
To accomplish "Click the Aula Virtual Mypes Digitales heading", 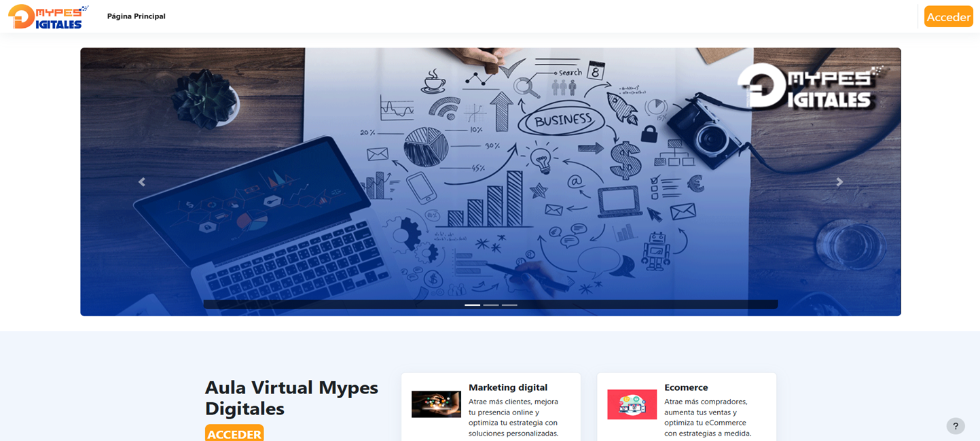I will click(291, 399).
